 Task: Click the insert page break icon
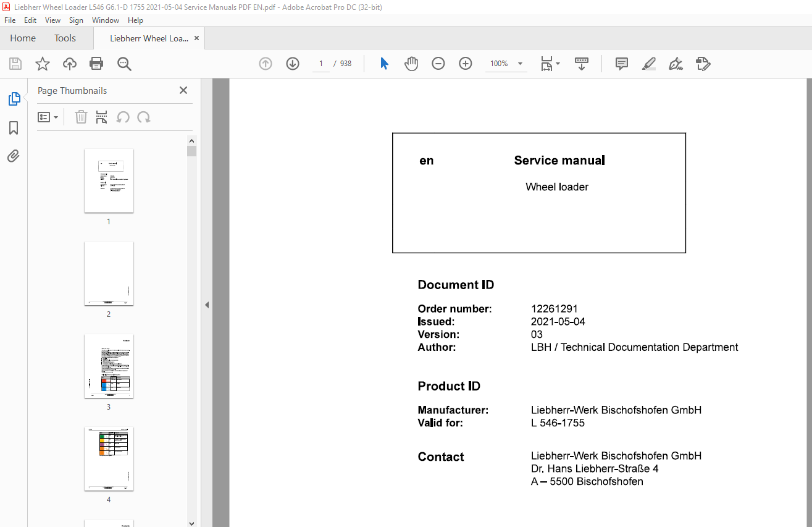click(x=102, y=117)
